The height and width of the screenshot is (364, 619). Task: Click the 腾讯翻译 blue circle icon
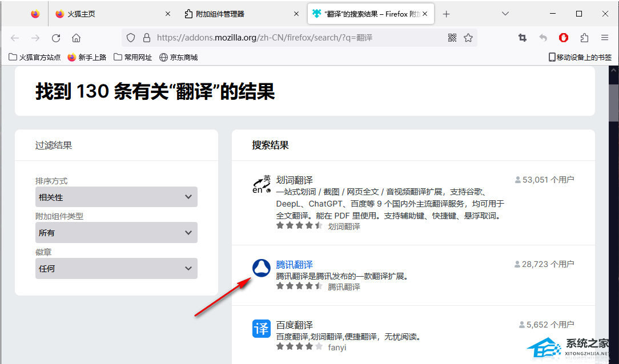[262, 268]
